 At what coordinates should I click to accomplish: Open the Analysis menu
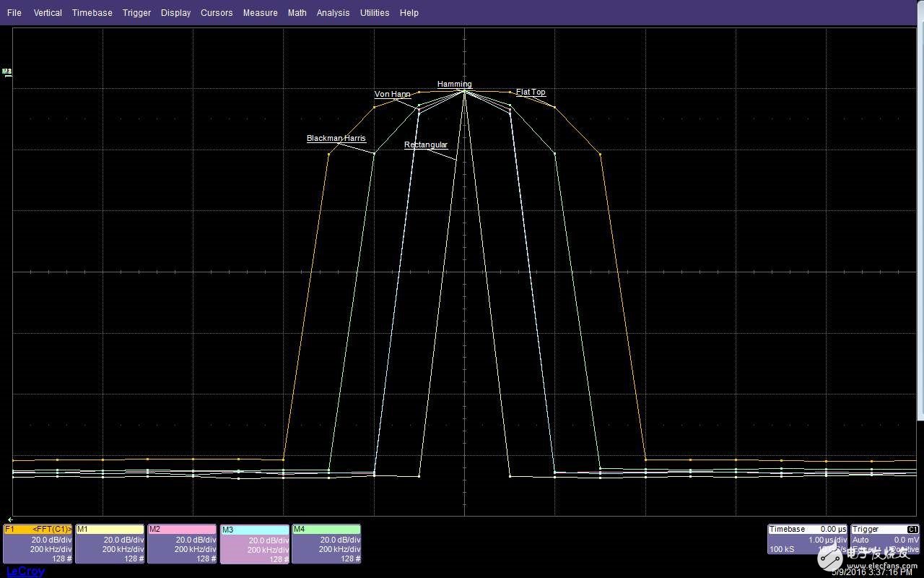tap(333, 13)
